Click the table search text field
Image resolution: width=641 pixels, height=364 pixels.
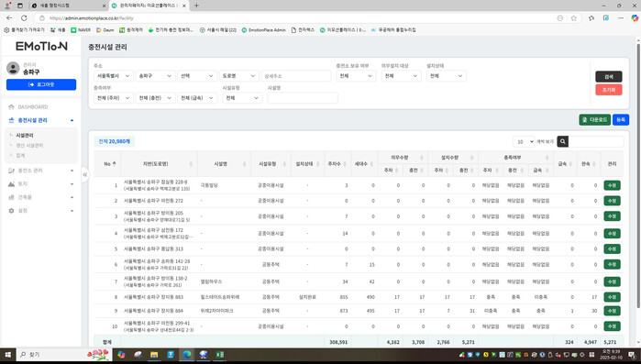coord(596,141)
